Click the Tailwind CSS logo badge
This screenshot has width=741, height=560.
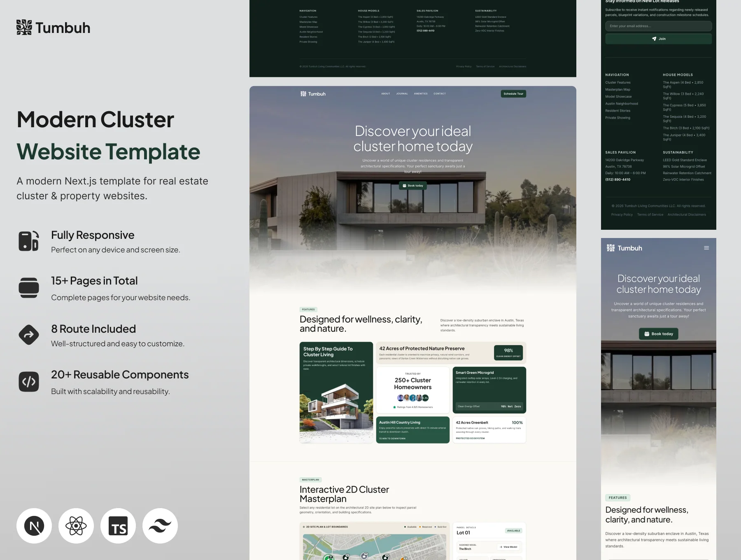[160, 526]
